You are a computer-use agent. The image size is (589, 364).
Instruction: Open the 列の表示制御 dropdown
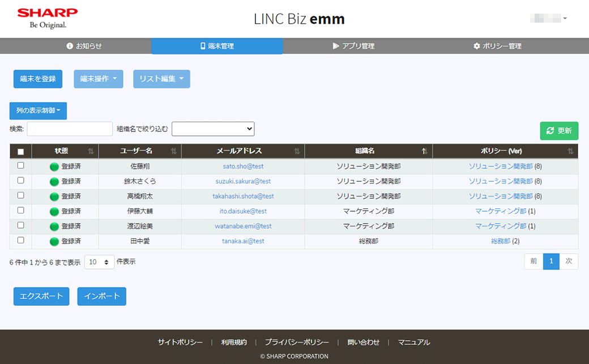point(38,111)
